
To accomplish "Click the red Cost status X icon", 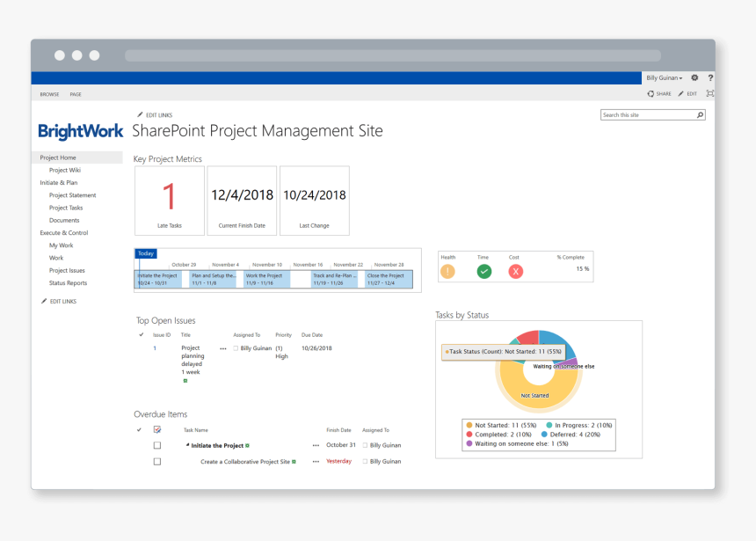I will point(516,271).
